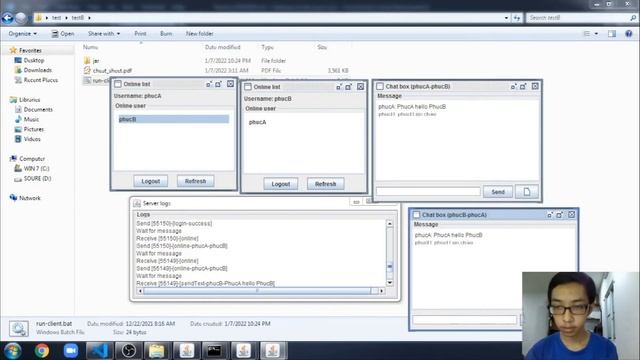Click the Forward navigation arrow in Explorer
Viewport: 640px width, 360px height.
point(21,18)
